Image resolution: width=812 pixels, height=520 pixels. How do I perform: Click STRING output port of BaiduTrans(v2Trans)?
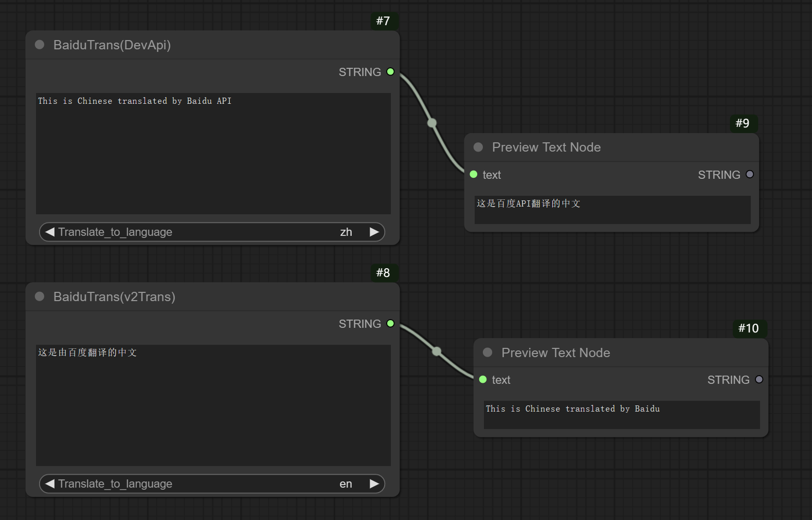[x=390, y=324]
